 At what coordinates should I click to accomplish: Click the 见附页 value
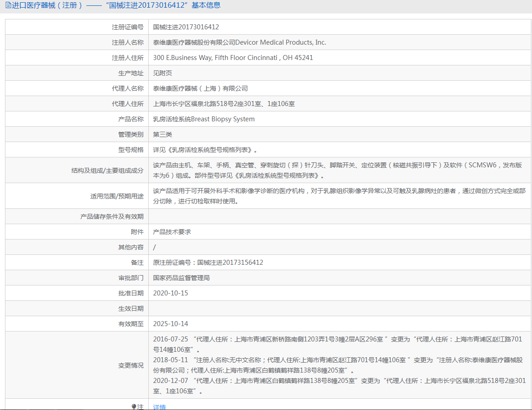pos(162,73)
